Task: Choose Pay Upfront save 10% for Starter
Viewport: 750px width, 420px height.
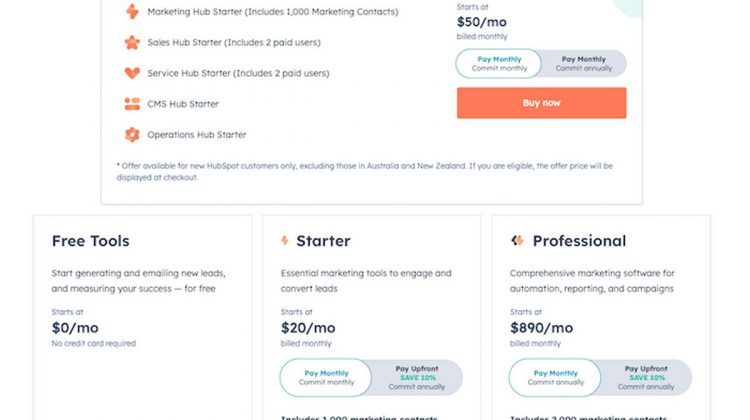Action: click(x=417, y=377)
